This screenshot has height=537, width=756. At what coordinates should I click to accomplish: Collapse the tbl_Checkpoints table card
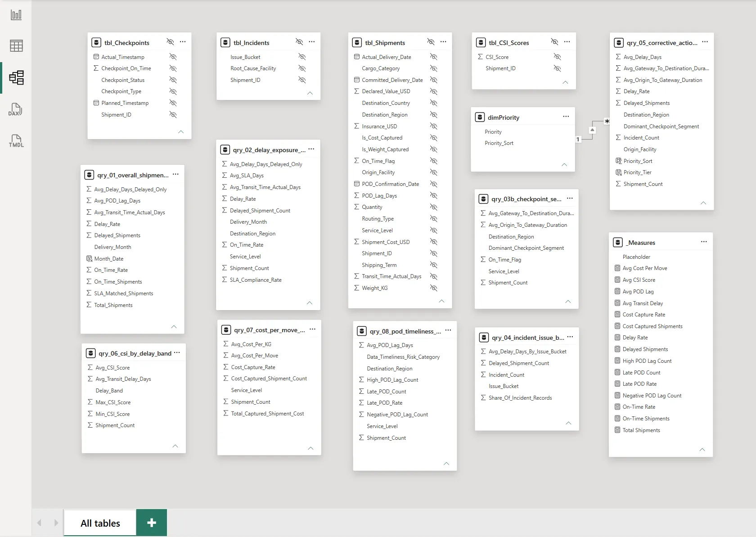click(181, 132)
